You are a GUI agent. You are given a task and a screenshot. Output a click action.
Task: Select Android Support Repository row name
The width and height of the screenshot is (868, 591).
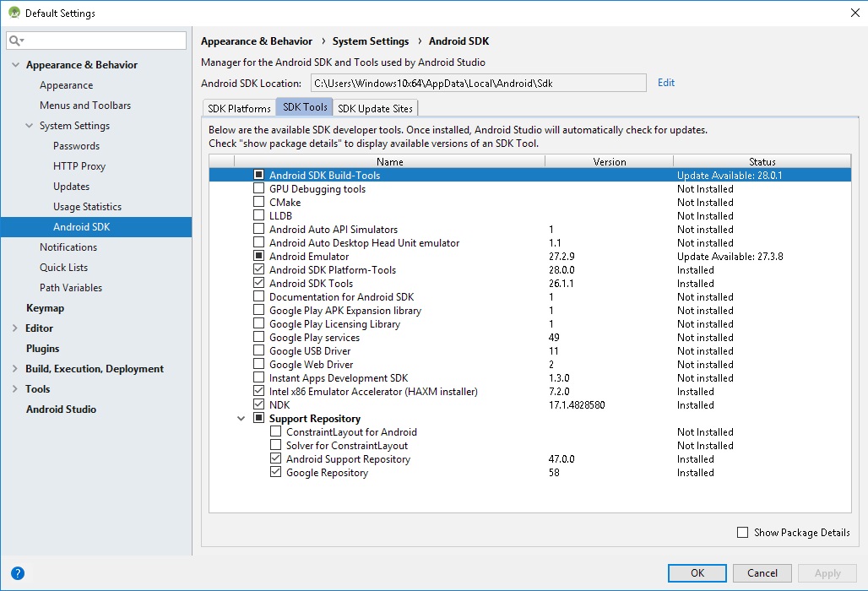click(x=348, y=458)
